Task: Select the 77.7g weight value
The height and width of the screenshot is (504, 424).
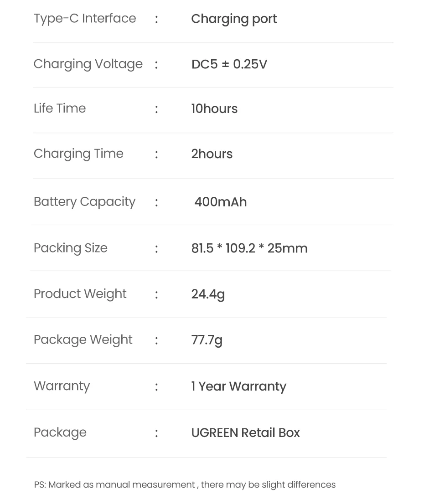Action: (x=207, y=340)
